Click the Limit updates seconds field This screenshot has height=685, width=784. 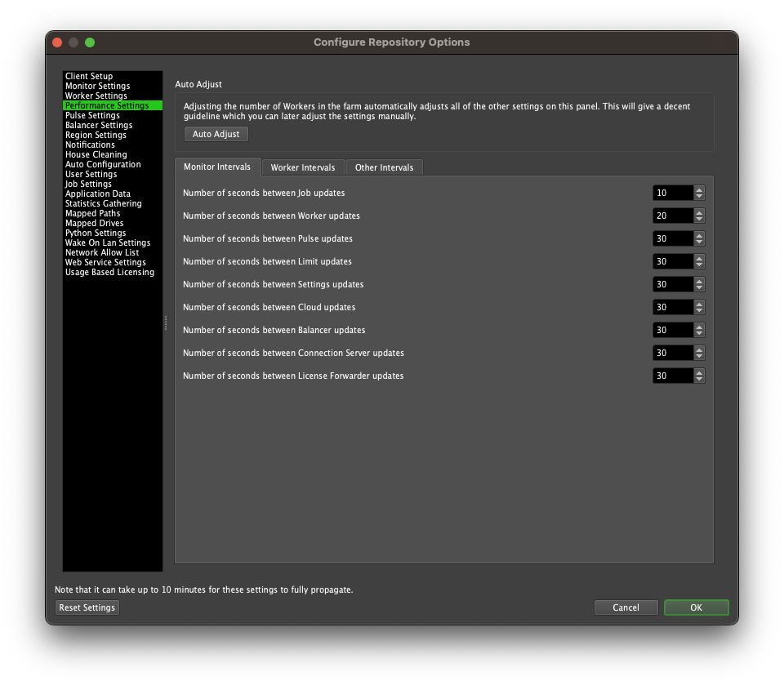[672, 262]
